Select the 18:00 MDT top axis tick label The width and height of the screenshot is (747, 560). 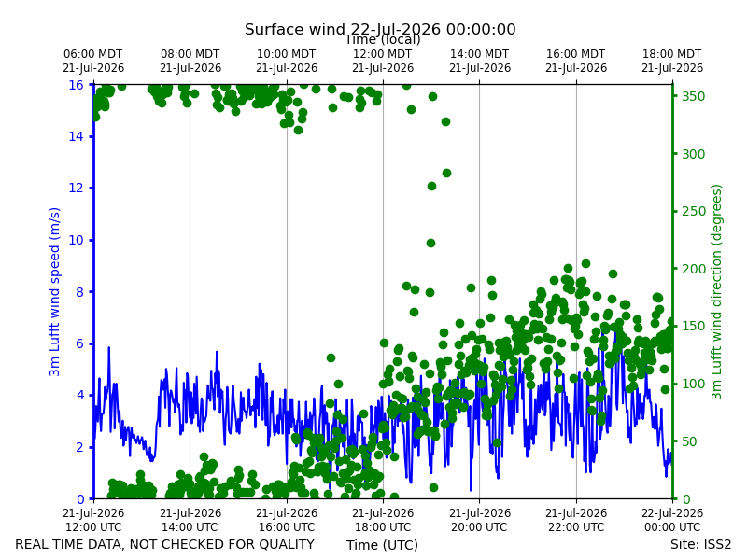click(x=672, y=61)
